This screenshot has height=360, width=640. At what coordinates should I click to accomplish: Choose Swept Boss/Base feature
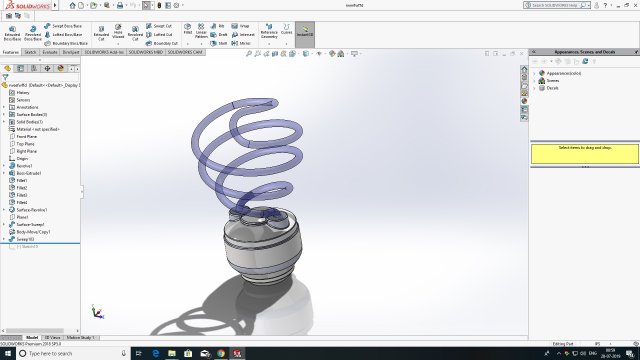click(63, 26)
